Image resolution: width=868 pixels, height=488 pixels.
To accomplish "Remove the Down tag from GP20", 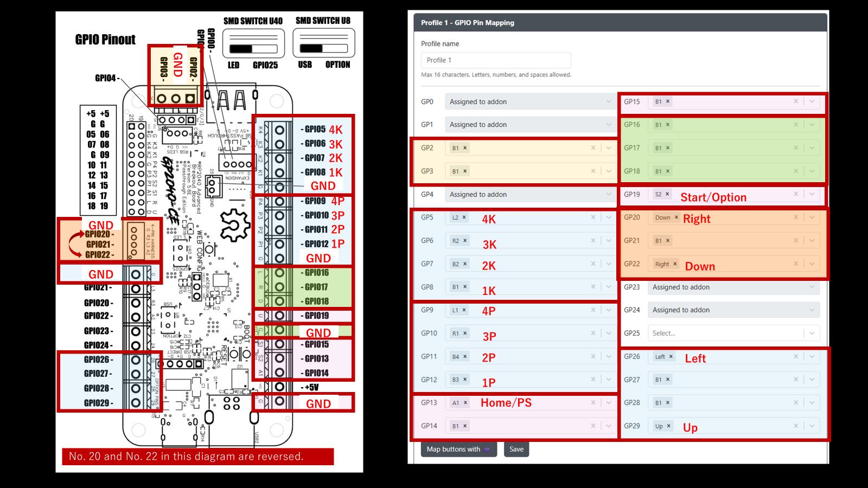I will (676, 217).
